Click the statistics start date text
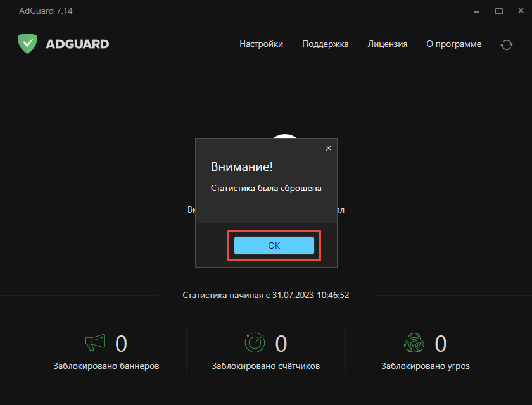 (265, 294)
